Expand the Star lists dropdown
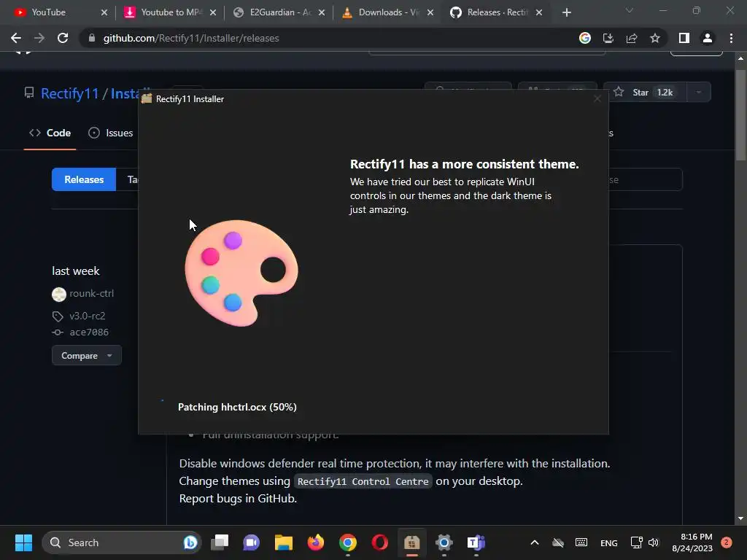The image size is (747, 560). pyautogui.click(x=698, y=93)
